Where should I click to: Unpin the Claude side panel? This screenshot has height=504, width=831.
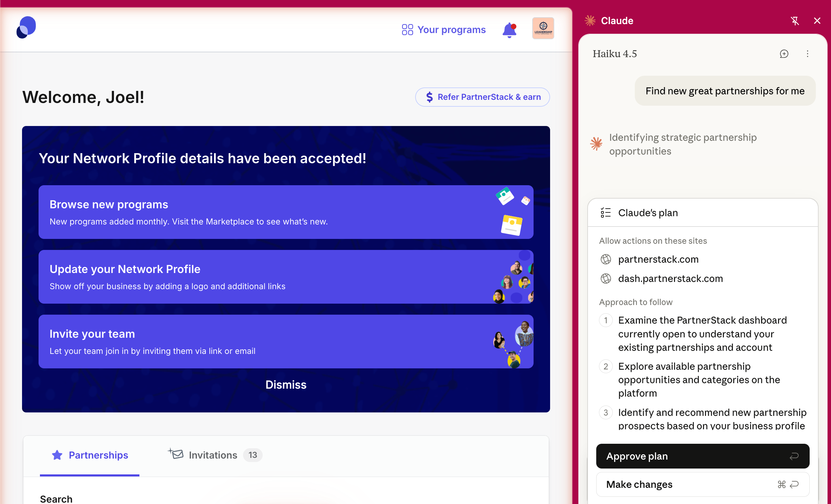click(795, 21)
